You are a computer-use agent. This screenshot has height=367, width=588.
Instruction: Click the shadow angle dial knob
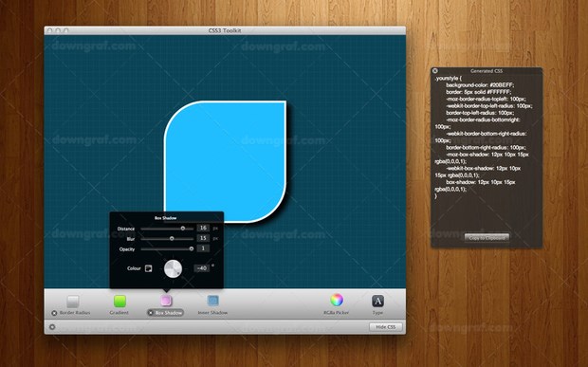tap(173, 268)
